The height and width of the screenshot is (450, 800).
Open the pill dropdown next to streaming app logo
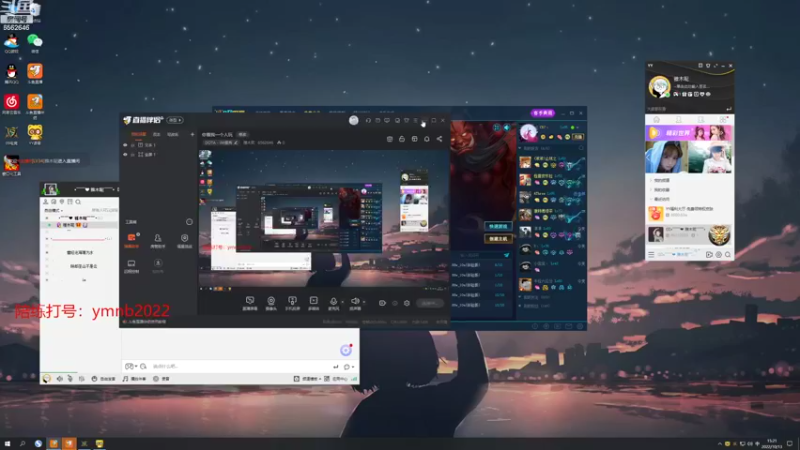click(x=175, y=120)
